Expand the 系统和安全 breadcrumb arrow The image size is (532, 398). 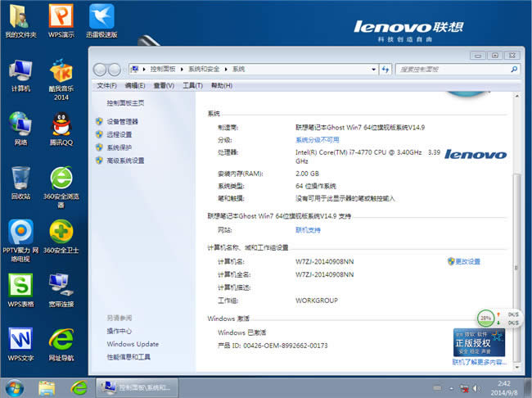point(226,70)
